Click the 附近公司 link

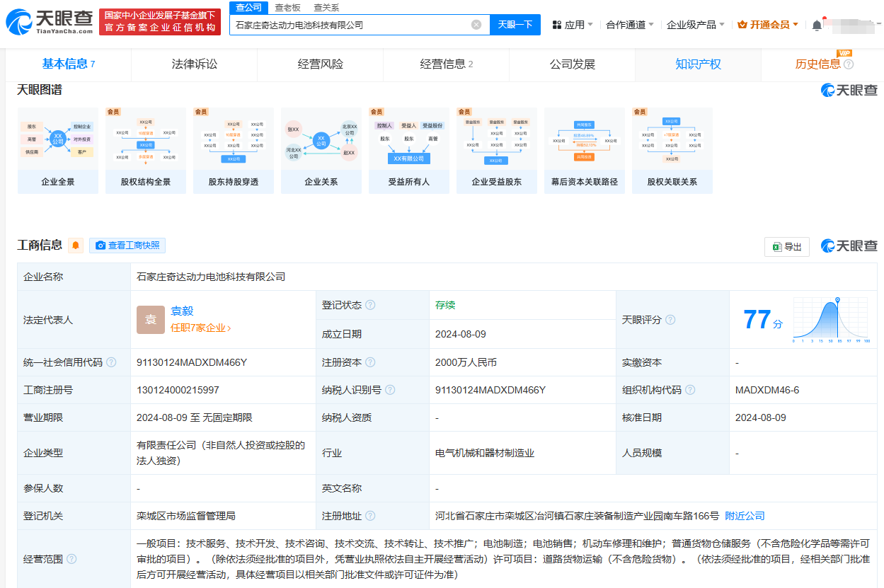(x=745, y=516)
